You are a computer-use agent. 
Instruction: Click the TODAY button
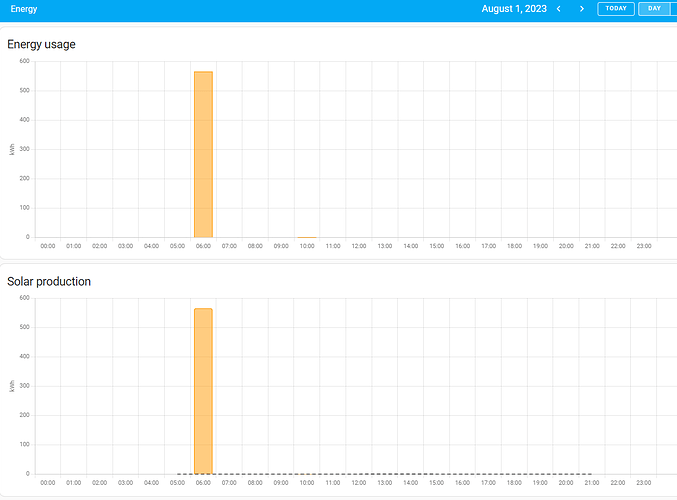pyautogui.click(x=616, y=9)
